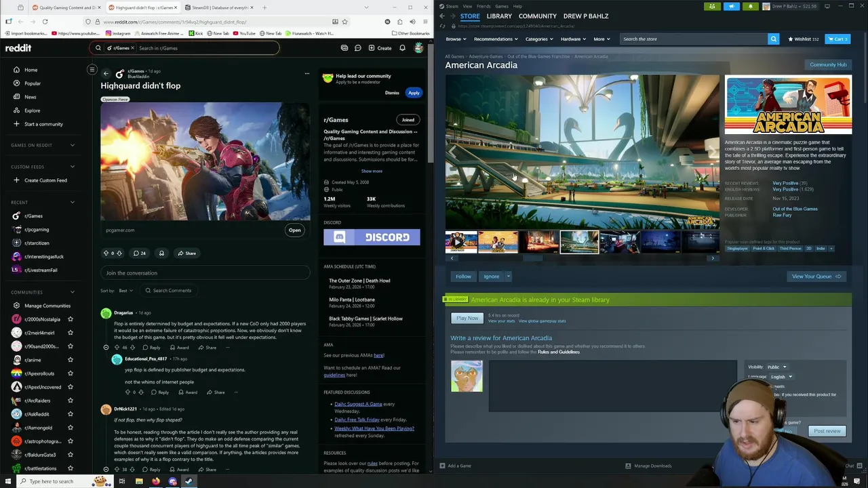Click the comments count icon showing 24
The width and height of the screenshot is (868, 488).
click(x=140, y=253)
